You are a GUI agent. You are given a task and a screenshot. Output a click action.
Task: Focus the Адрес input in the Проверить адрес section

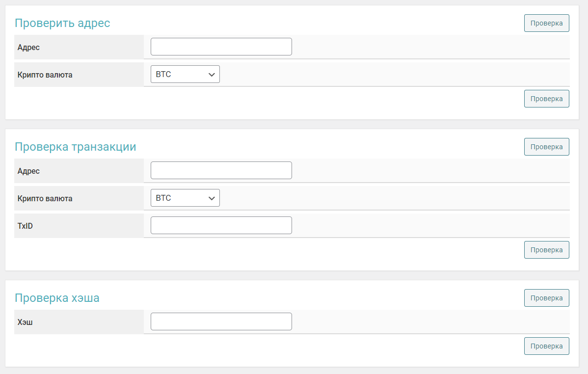[221, 47]
